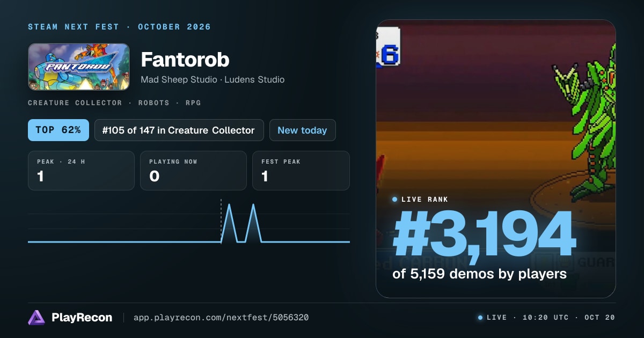Select the Fest Peak stat card
Image resolution: width=644 pixels, height=338 pixels.
(x=301, y=171)
